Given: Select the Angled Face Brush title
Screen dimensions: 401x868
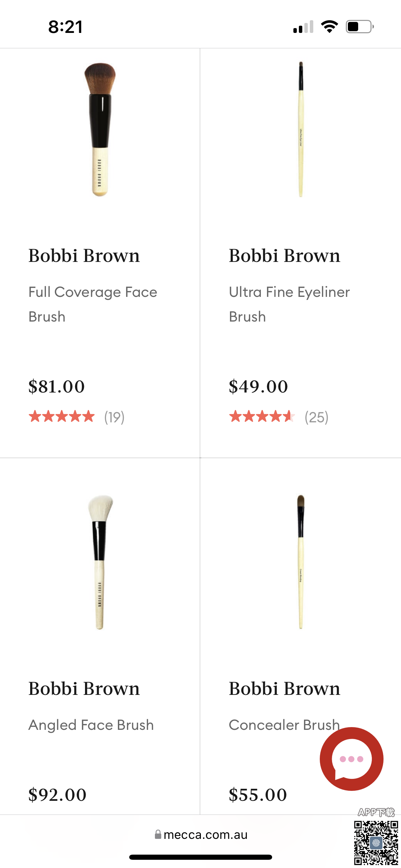Looking at the screenshot, I should coord(91,725).
